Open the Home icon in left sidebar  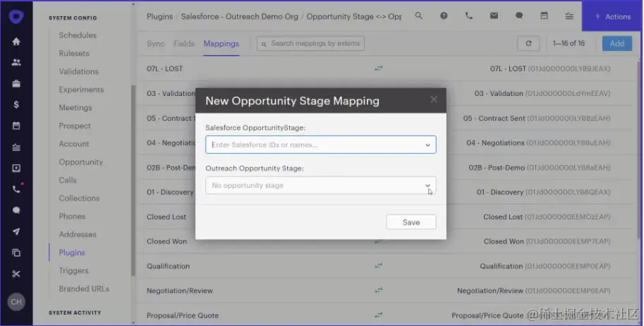pos(16,41)
